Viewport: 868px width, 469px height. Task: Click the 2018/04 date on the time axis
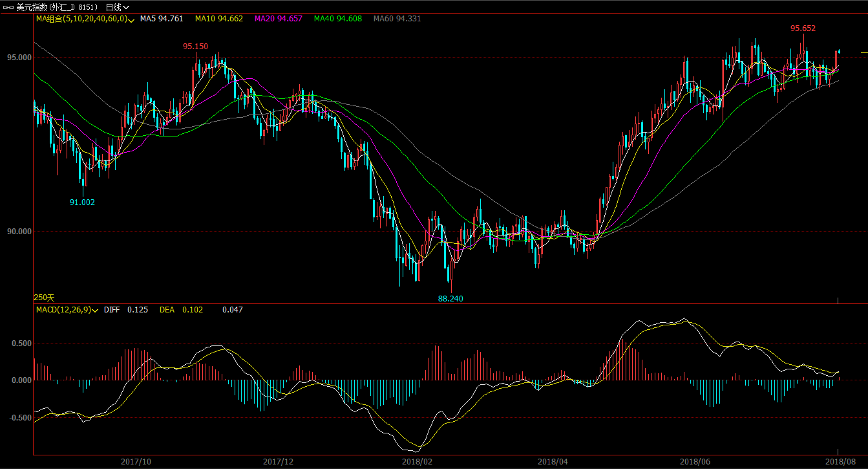click(553, 462)
